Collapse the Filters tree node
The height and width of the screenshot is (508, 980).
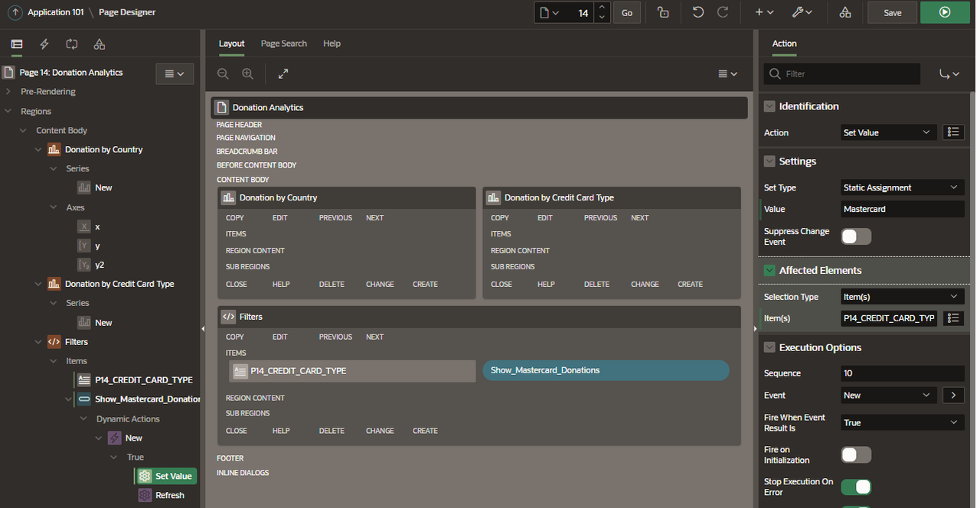[x=38, y=342]
